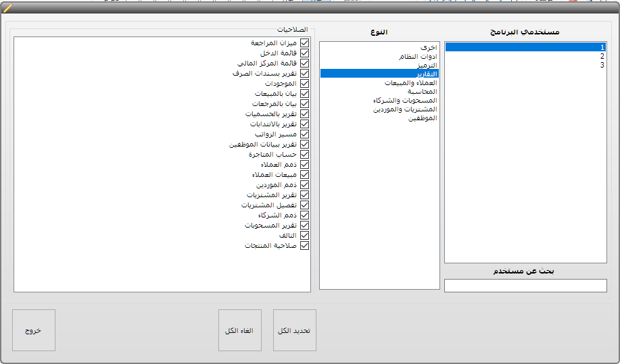
Task: Uncheck the ذمم العملاء permission
Action: (x=304, y=164)
